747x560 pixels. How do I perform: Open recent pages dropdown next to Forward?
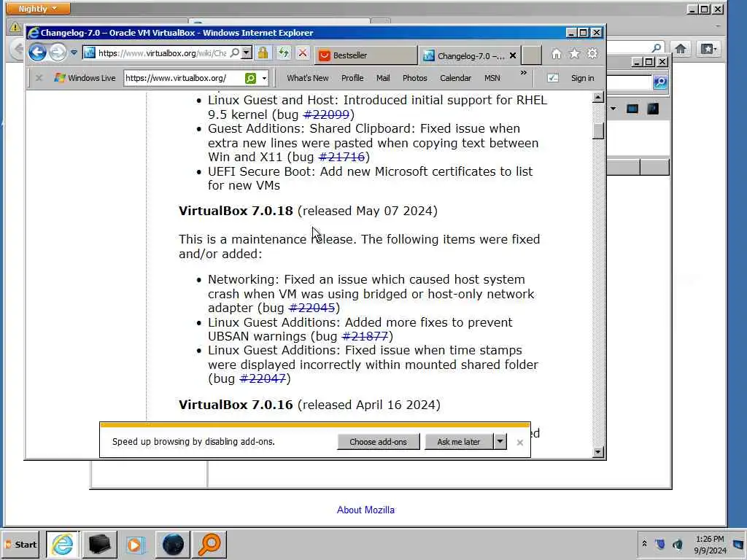point(74,52)
